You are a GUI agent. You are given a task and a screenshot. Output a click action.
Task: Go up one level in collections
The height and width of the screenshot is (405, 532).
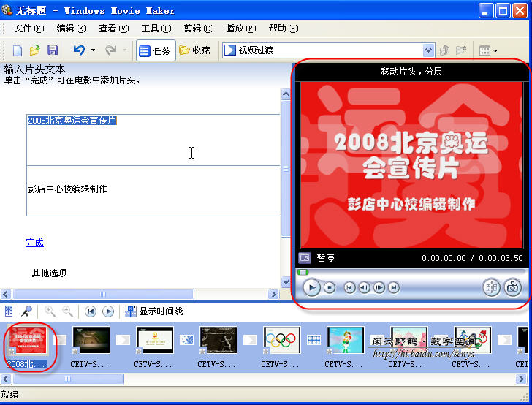[444, 50]
